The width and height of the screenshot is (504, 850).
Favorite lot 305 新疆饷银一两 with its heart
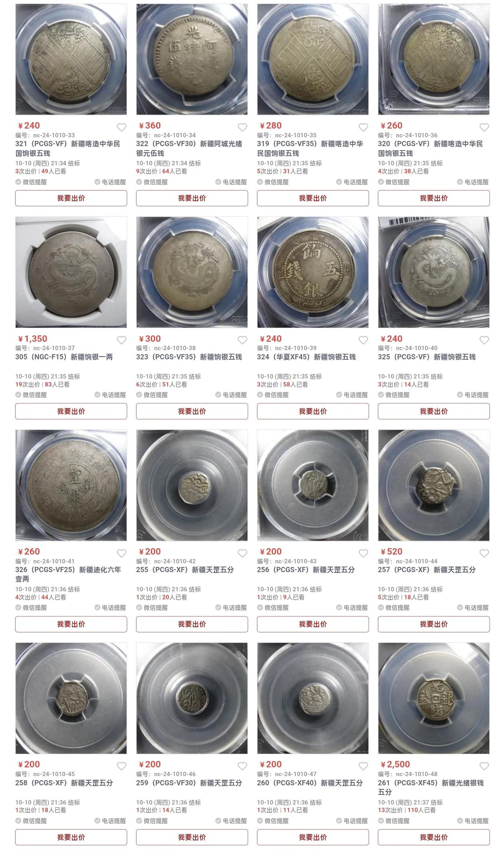point(121,340)
